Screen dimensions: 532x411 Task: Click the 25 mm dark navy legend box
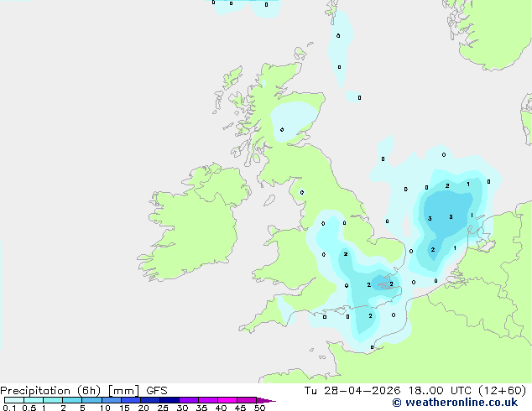tap(170, 400)
